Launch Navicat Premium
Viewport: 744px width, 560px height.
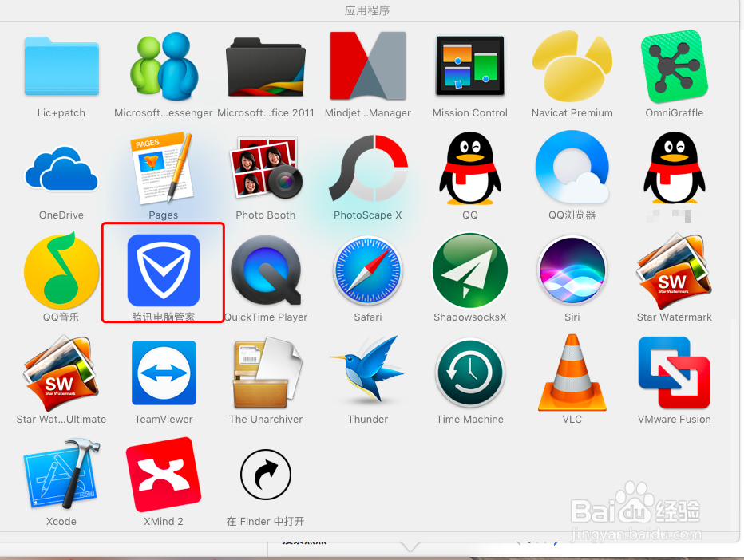572,66
